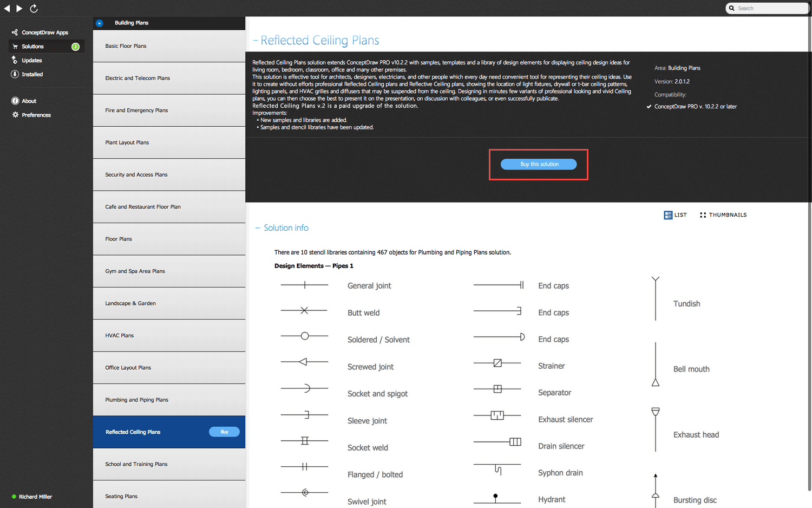Select School and Training Plans

(169, 464)
